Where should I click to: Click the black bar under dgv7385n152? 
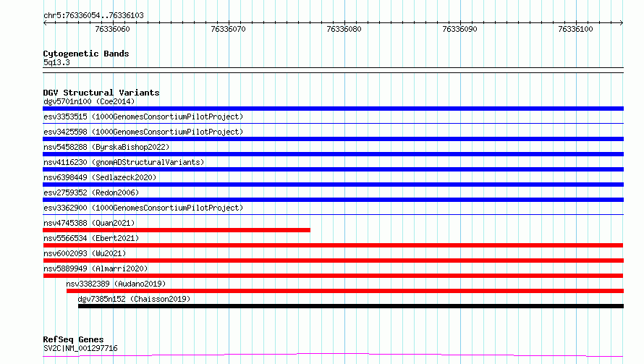[351, 306]
